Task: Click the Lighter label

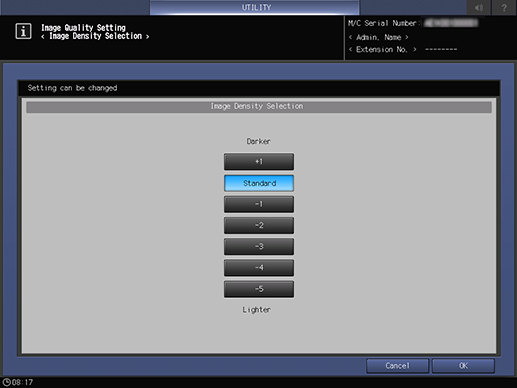Action: 256,310
